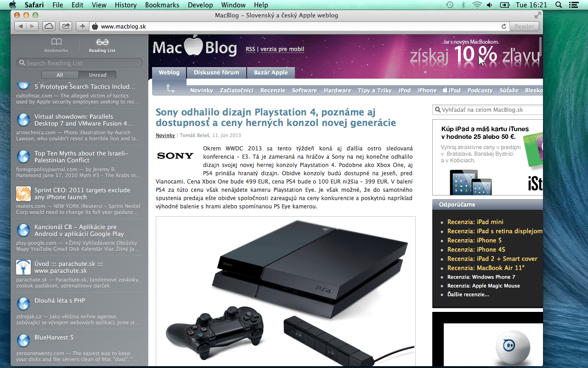Click the Reader button in address bar
The width and height of the screenshot is (588, 368).
click(524, 27)
